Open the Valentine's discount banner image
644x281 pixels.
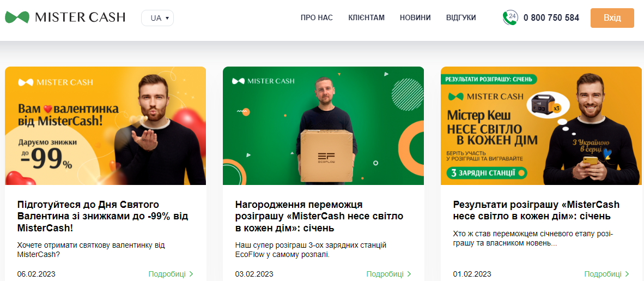[x=106, y=125]
